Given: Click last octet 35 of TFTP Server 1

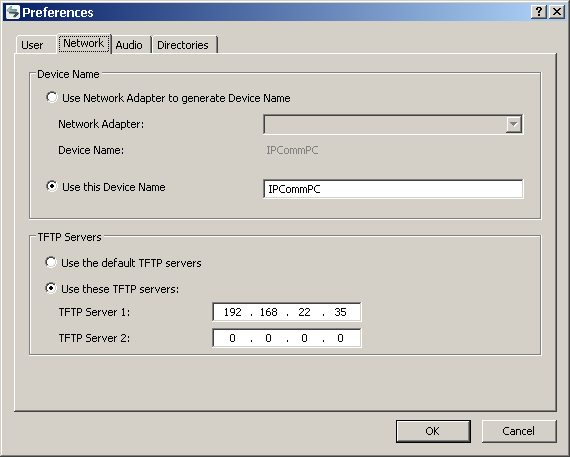Looking at the screenshot, I should pyautogui.click(x=340, y=312).
